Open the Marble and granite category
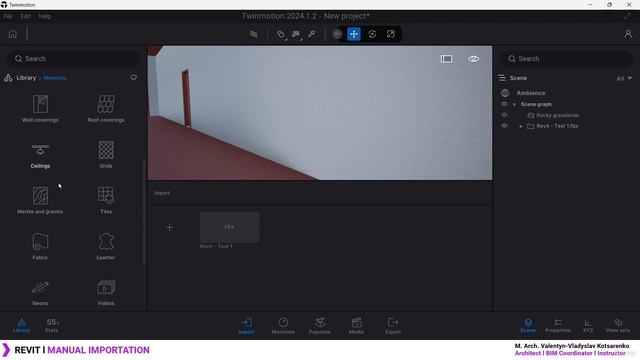 [x=40, y=200]
